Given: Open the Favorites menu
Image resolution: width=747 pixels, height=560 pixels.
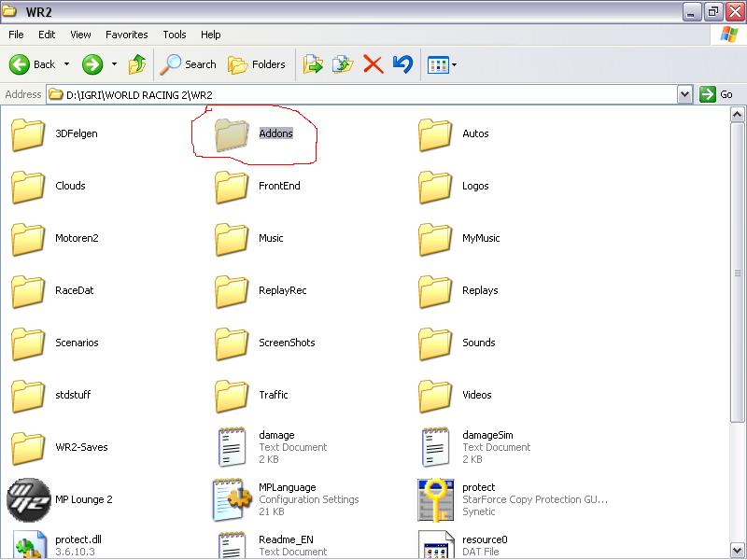Looking at the screenshot, I should [126, 35].
